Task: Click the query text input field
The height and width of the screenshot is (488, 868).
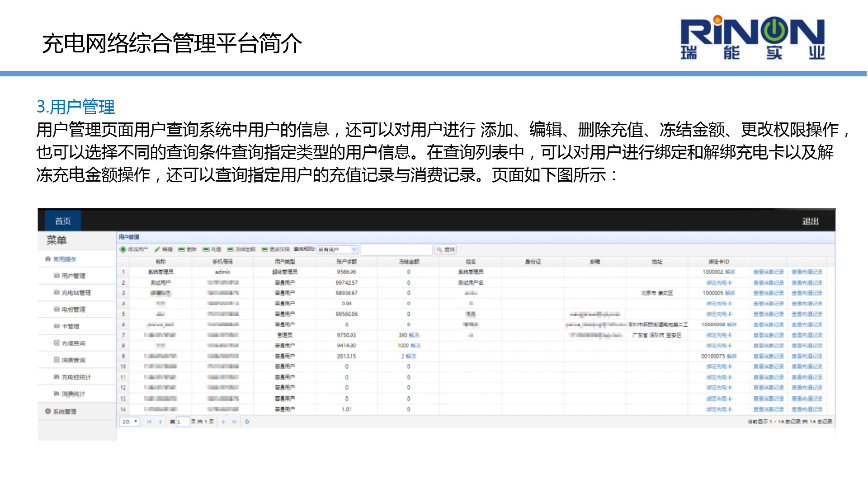Action: (x=396, y=249)
